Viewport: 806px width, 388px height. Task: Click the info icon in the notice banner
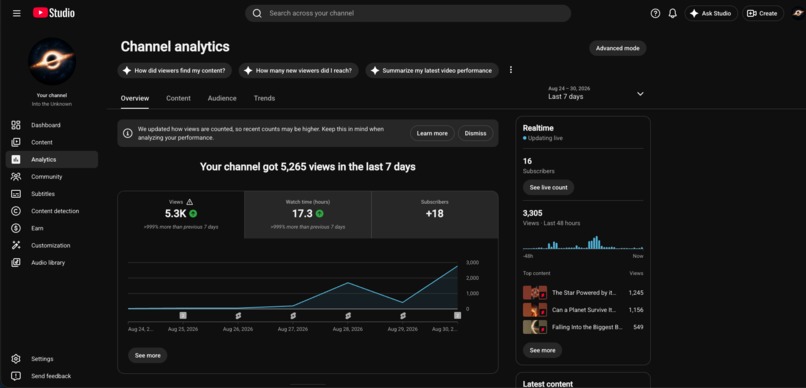128,134
